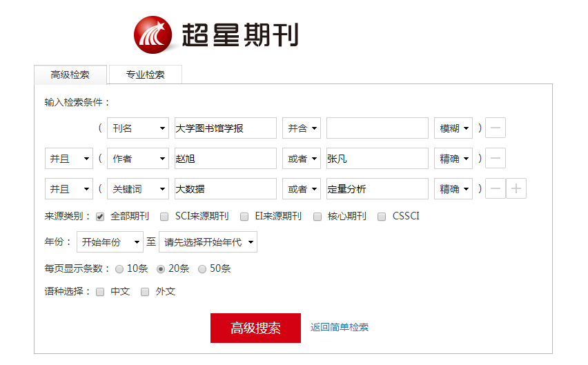This screenshot has height=365, width=588.
Task: Open the 精确 dropdown in the 作者 row
Action: (x=453, y=159)
